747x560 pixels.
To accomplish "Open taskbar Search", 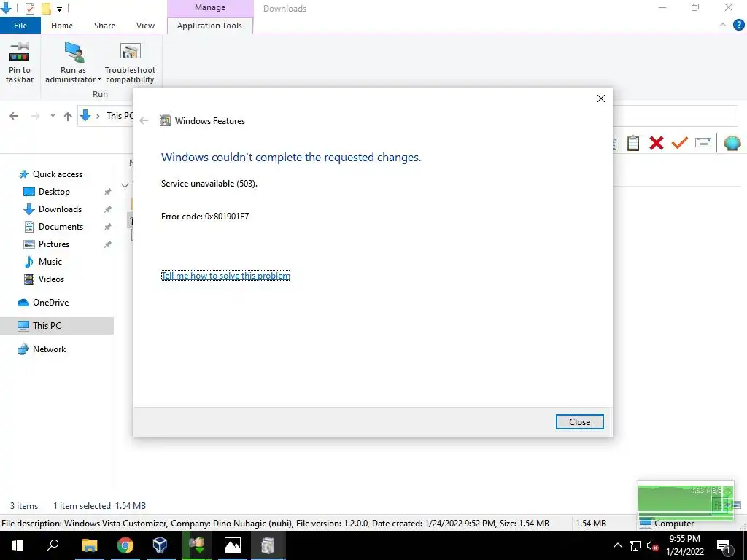I will [x=53, y=545].
